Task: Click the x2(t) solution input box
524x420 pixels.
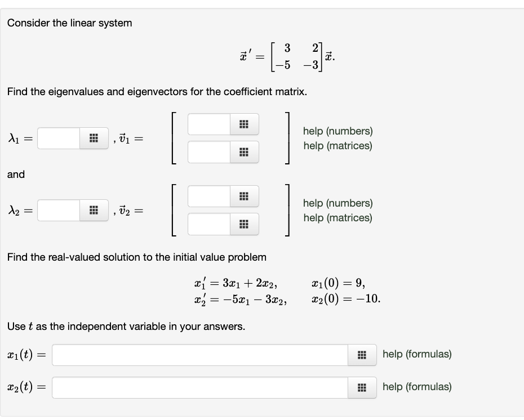Action: [197, 387]
